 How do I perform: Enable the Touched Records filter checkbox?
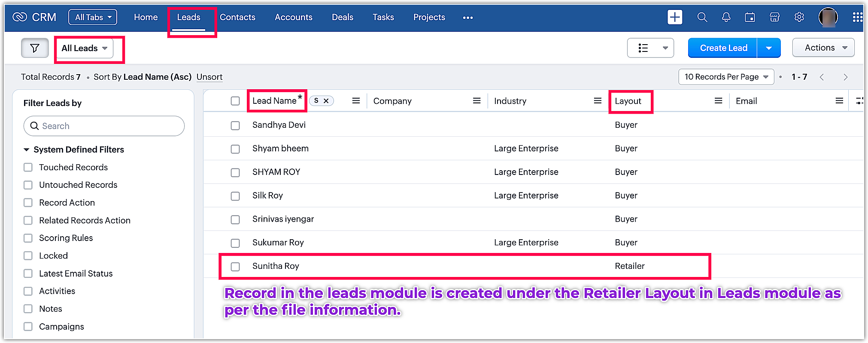coord(28,167)
